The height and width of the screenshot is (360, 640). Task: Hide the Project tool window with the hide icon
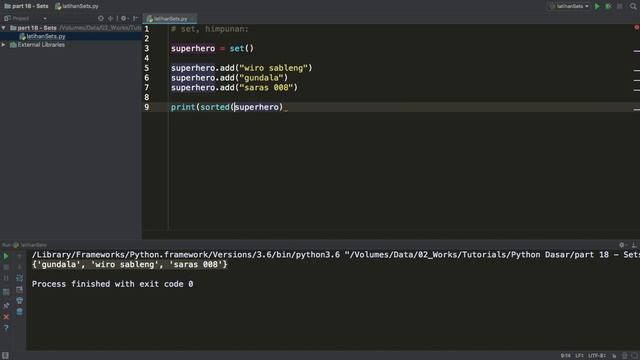coord(136,18)
